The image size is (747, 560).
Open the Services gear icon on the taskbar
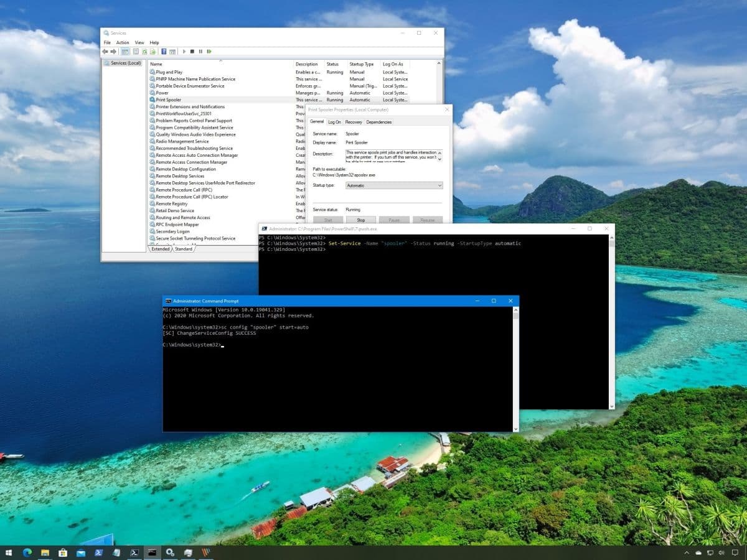(170, 552)
